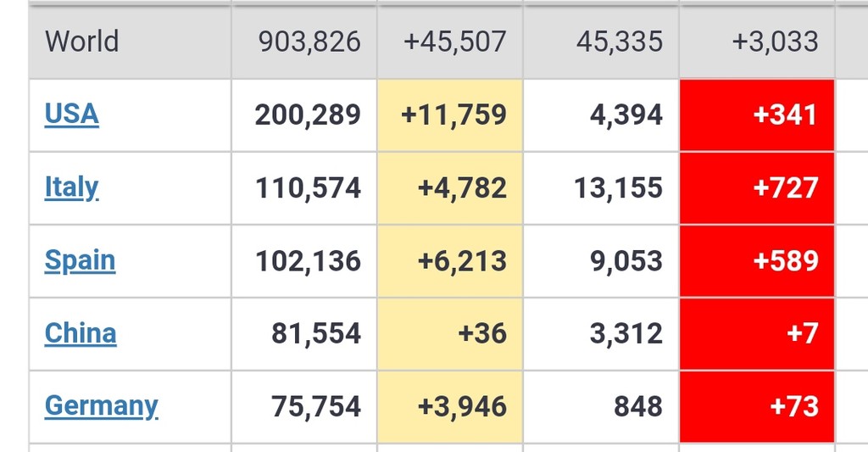This screenshot has width=868, height=452.
Task: Open the USA country link
Action: tap(71, 114)
